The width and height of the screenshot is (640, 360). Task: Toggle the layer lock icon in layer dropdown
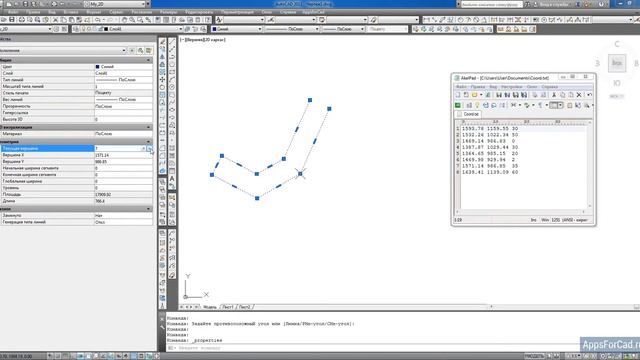99,29
